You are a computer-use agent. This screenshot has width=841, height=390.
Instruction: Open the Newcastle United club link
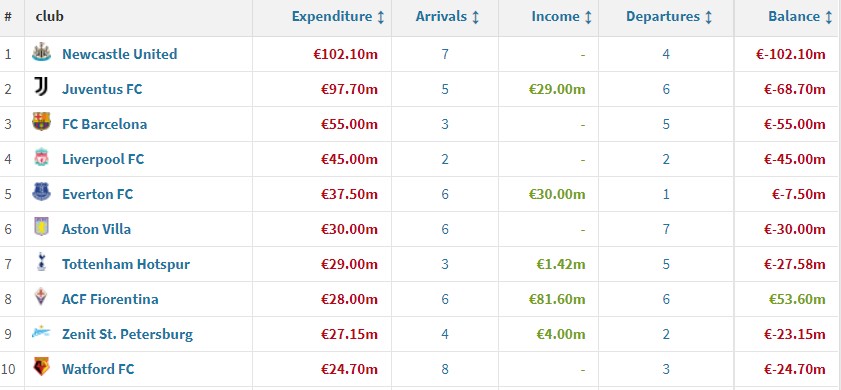click(x=120, y=54)
